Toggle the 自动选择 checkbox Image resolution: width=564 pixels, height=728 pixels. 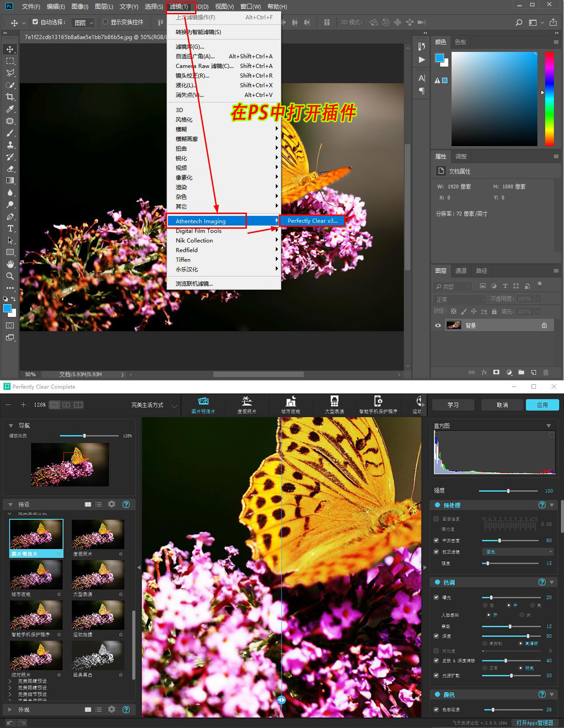click(35, 22)
